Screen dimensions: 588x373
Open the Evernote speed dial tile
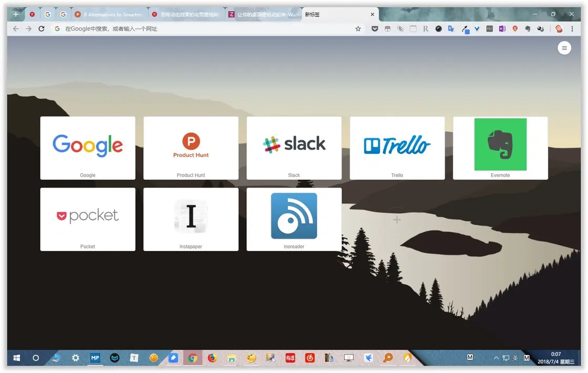pyautogui.click(x=500, y=148)
